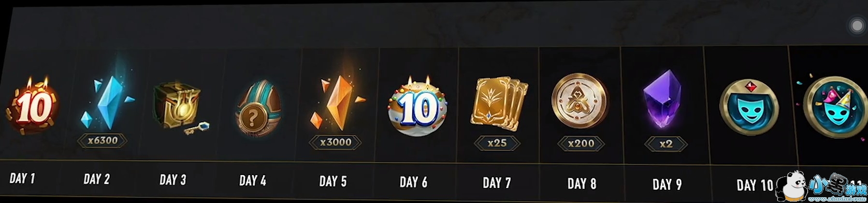Select the Day 1 anniversary 10 icon
This screenshot has width=868, height=203.
33,106
